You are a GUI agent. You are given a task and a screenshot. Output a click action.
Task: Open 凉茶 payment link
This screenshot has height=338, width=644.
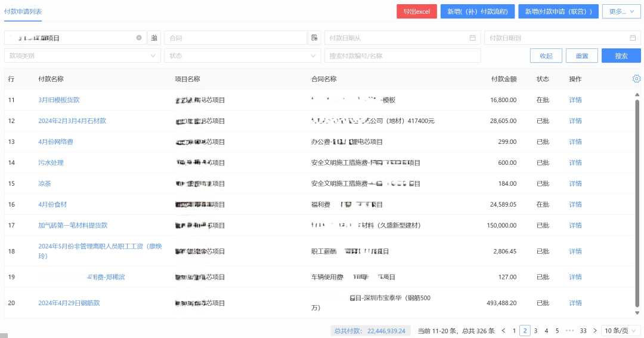[44, 184]
